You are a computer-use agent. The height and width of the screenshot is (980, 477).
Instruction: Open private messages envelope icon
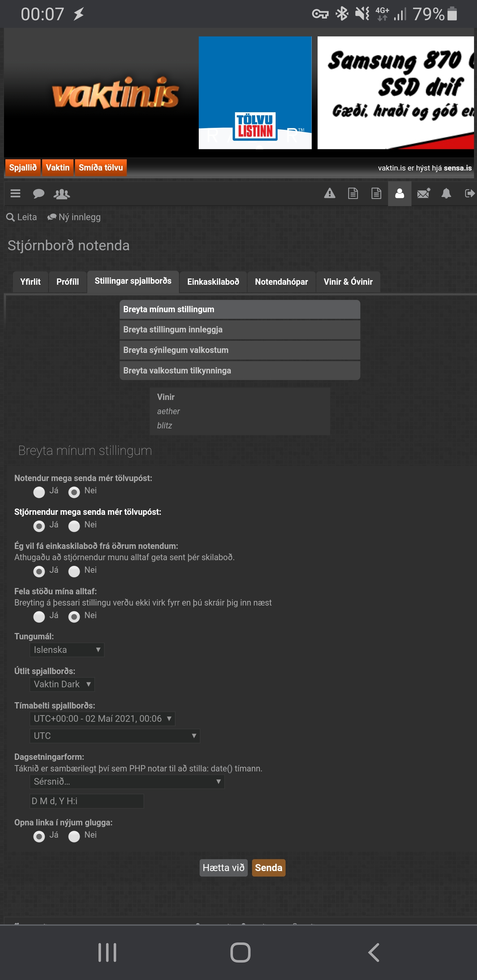[x=423, y=194]
